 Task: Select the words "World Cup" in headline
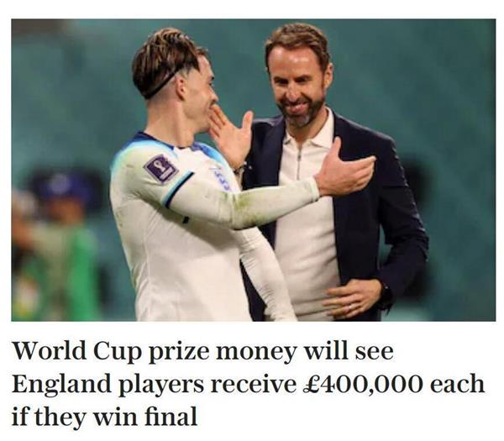[76, 350]
